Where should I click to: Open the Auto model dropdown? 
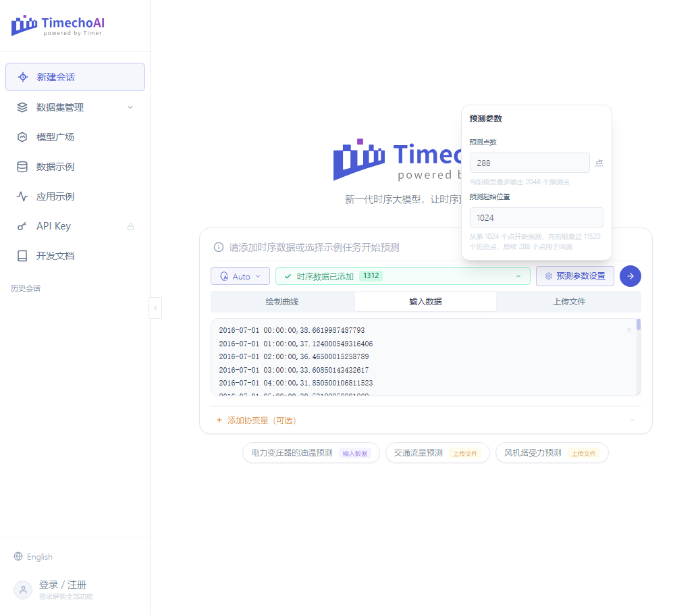pyautogui.click(x=240, y=277)
